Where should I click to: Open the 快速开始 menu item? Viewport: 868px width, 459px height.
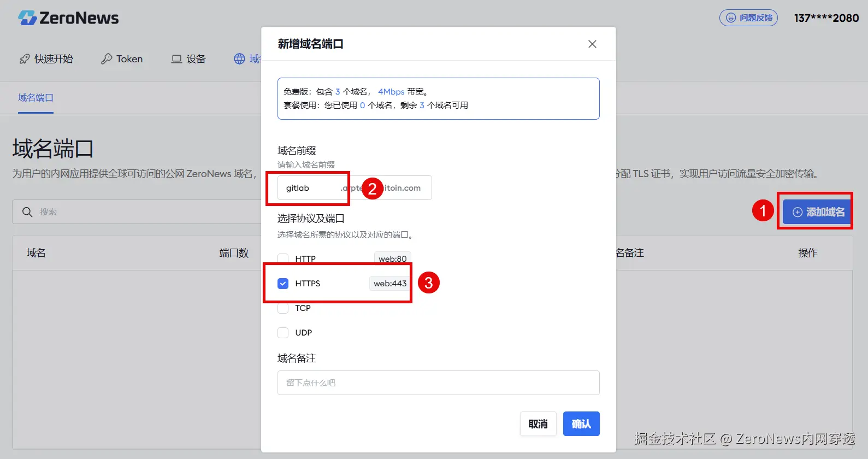point(46,59)
